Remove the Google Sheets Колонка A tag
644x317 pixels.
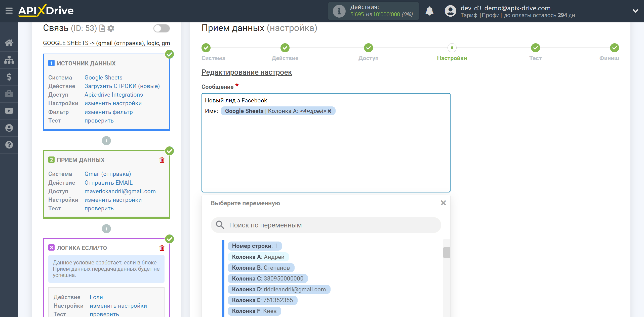[329, 111]
